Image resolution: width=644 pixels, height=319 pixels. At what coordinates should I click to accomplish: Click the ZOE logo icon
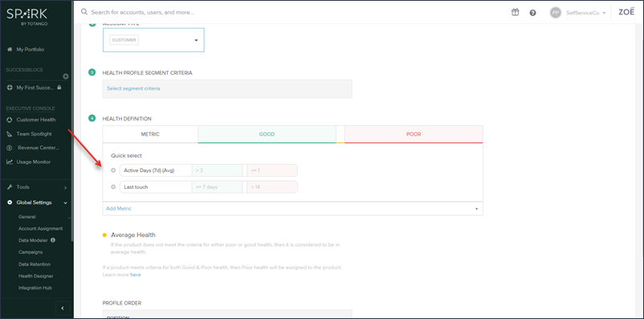pos(626,11)
